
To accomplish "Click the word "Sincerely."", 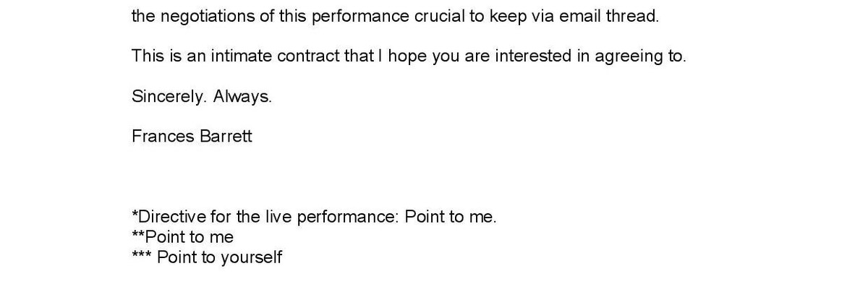I will 170,96.
